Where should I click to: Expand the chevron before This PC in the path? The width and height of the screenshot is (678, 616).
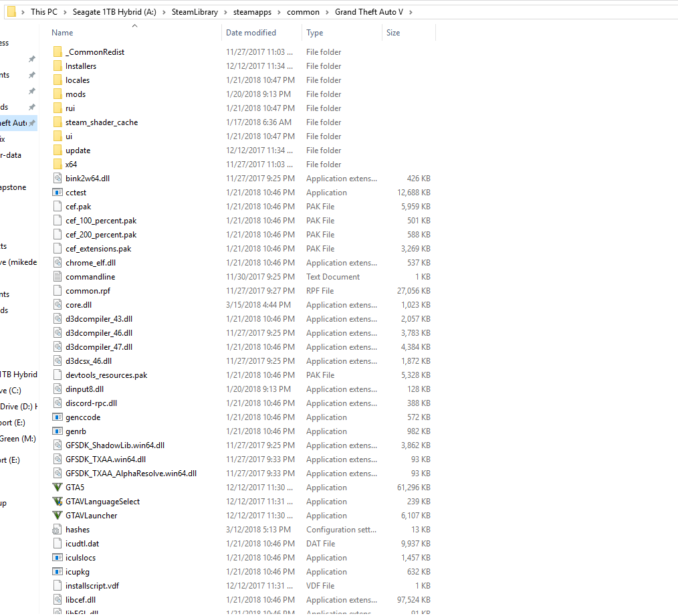click(x=23, y=12)
